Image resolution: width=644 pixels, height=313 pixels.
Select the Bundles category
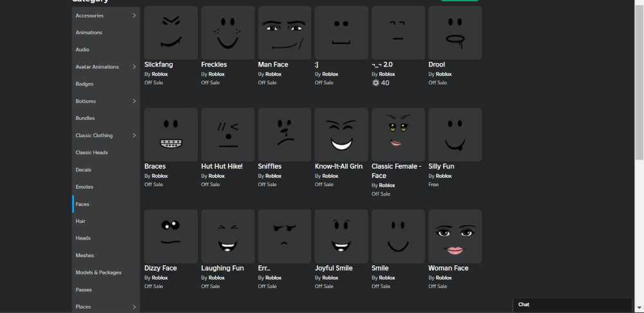click(106, 119)
